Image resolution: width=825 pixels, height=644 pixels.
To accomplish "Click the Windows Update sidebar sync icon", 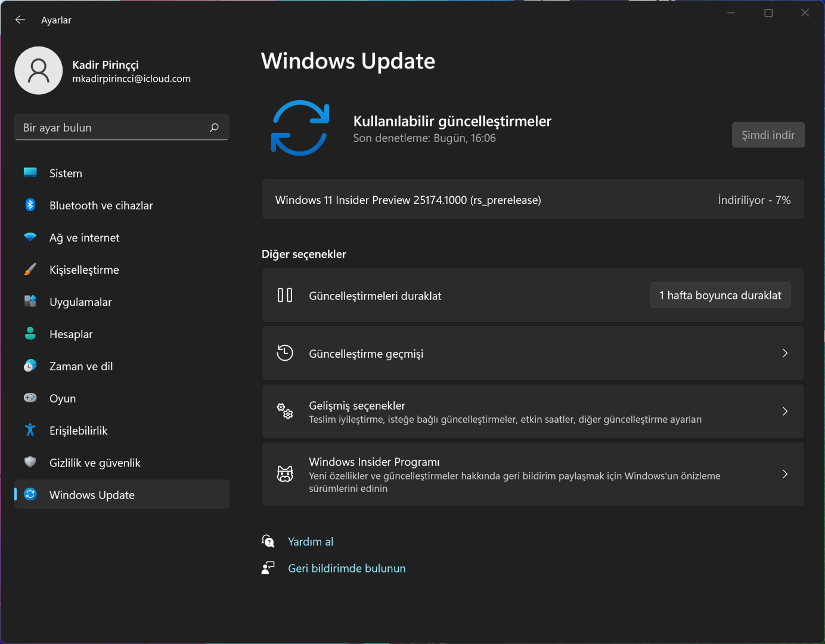I will click(30, 494).
